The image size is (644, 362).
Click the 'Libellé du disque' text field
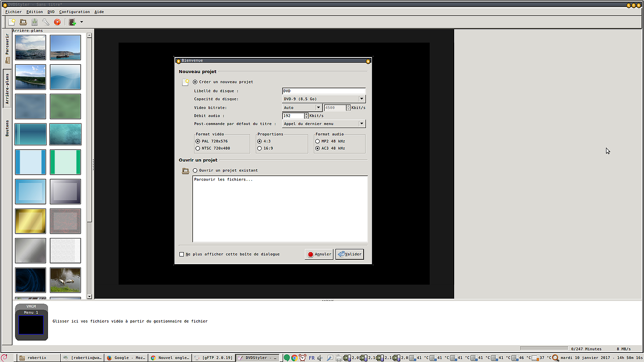coord(324,91)
